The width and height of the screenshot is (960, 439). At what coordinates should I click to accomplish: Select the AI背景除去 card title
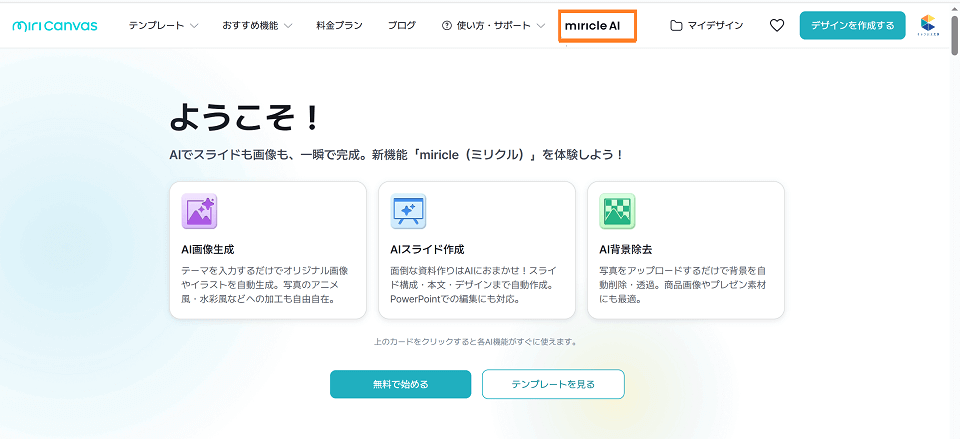[x=626, y=250]
